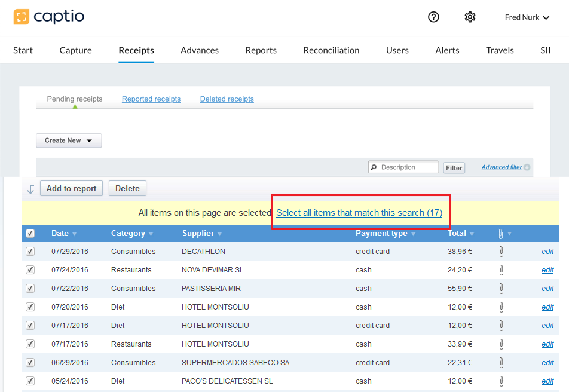Open attachment paperclip for NOVA DEVIMAR receipt
Screen dimensions: 569x392
501,270
